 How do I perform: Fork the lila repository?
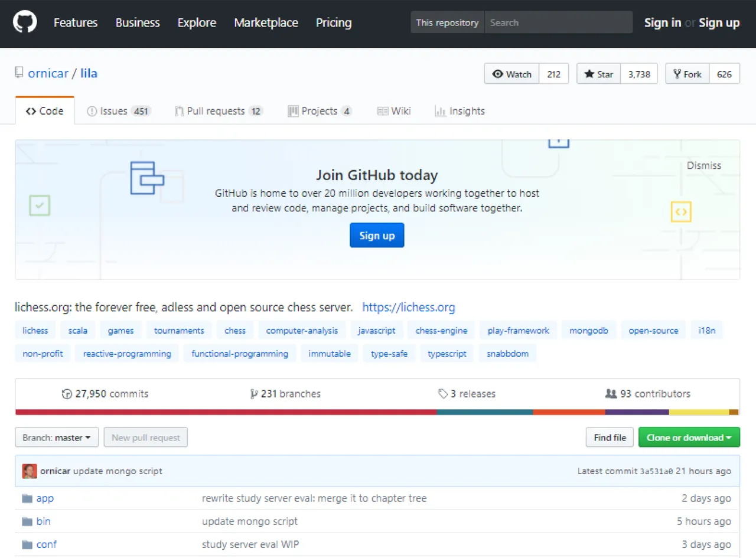click(687, 74)
